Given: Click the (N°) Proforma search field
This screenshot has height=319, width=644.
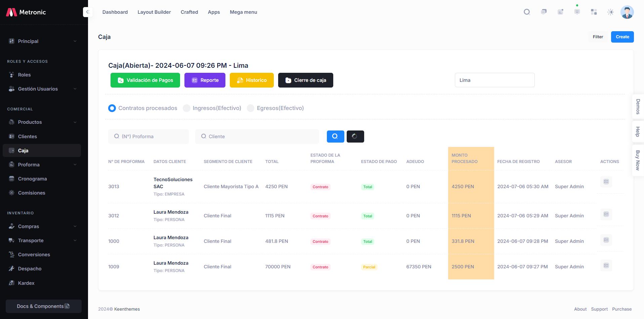Looking at the screenshot, I should 148,137.
